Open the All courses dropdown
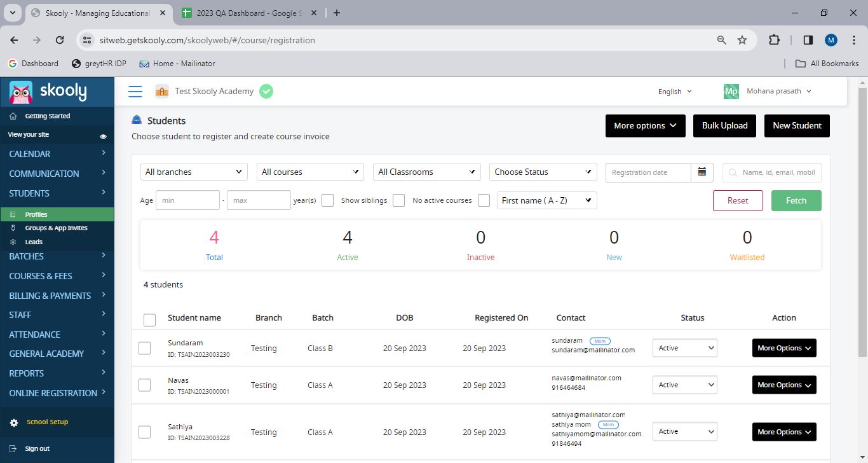Image resolution: width=868 pixels, height=463 pixels. point(310,172)
